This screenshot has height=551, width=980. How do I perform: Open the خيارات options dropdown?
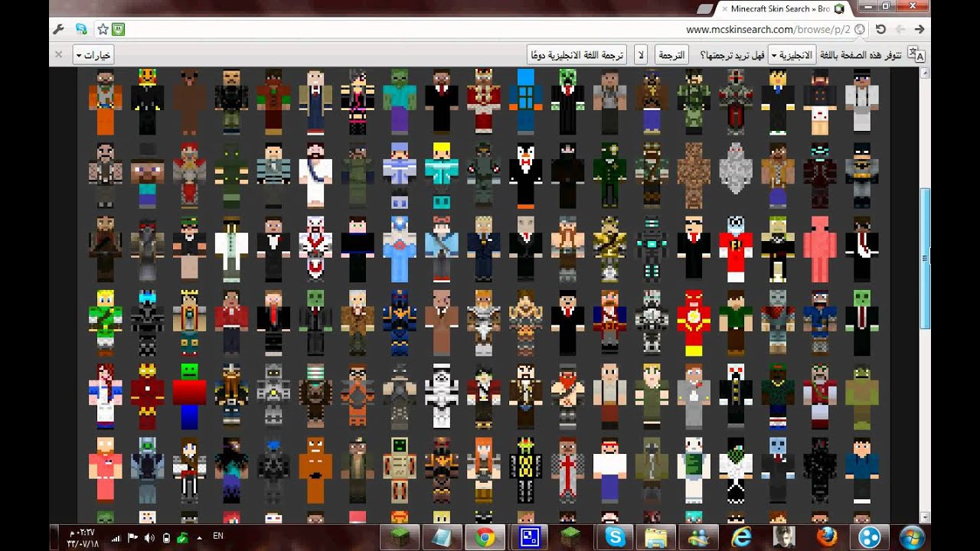93,55
